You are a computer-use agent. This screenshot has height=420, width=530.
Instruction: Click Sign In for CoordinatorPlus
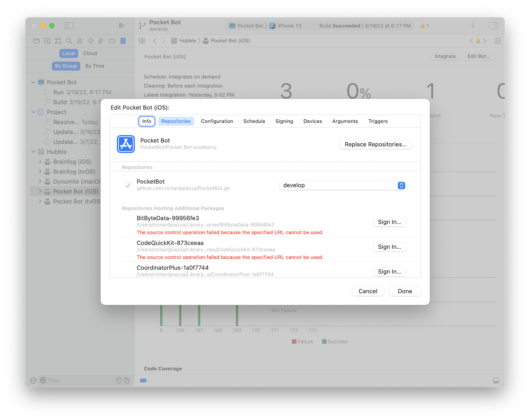(390, 272)
